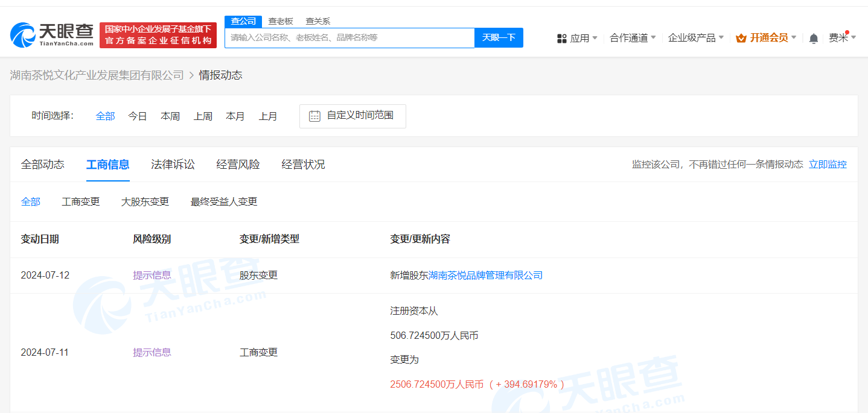
Task: Switch to the 经营风险 tab
Action: pos(238,164)
